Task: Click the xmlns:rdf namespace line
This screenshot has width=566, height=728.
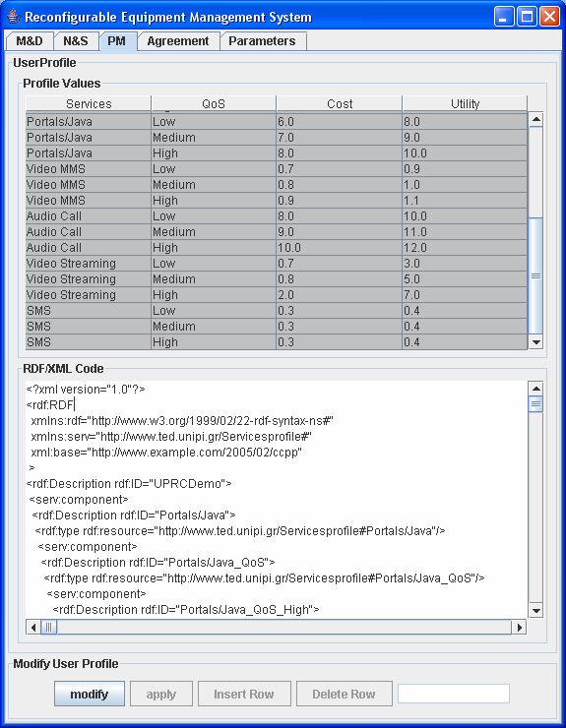Action: [x=182, y=421]
